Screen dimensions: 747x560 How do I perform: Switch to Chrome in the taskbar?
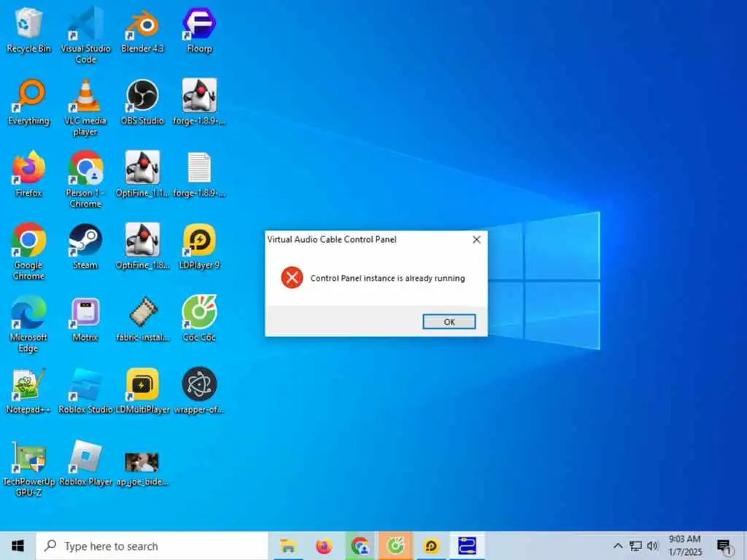click(360, 545)
